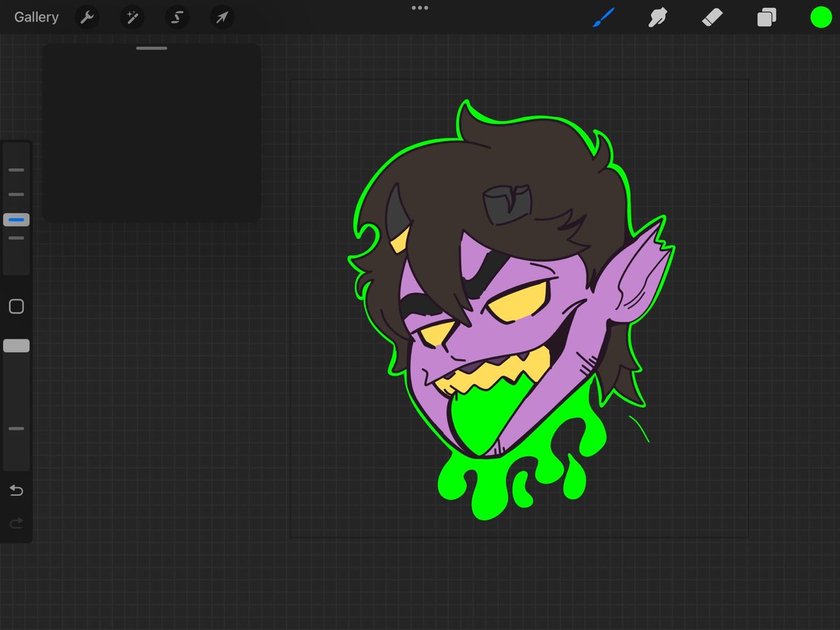Tap the three-dot menu at the top center
The height and width of the screenshot is (630, 840).
tap(420, 8)
